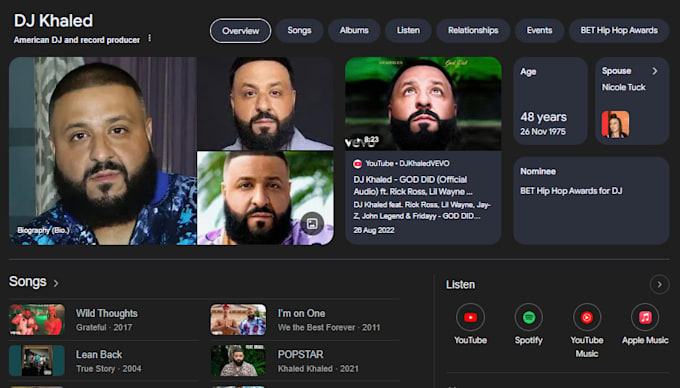The width and height of the screenshot is (680, 388).
Task: Open the photo of DJ Khaled in the purple shirt
Action: (x=265, y=198)
